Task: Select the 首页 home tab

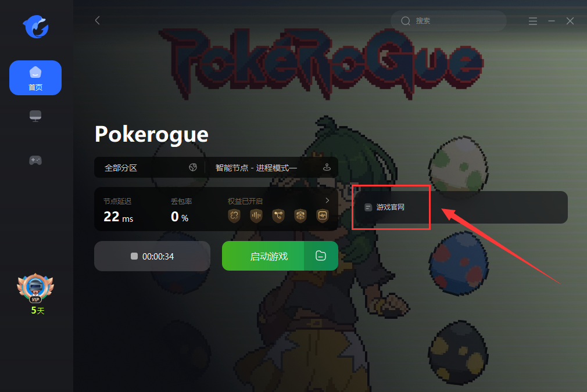Action: pos(35,78)
